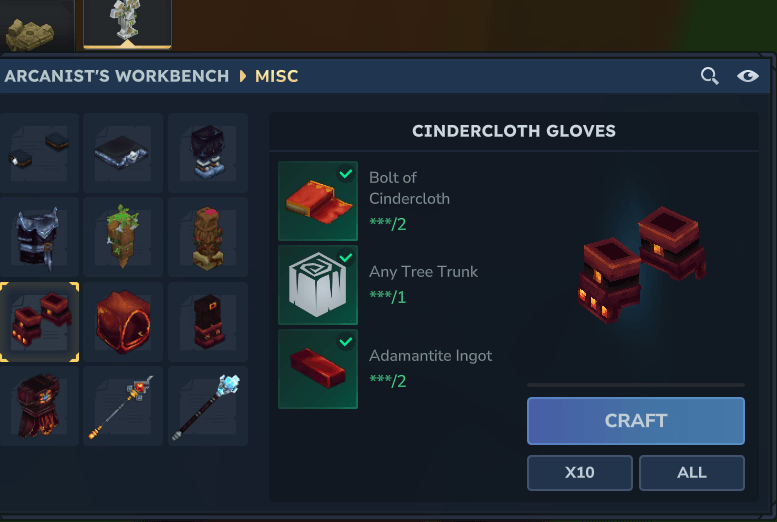The height and width of the screenshot is (522, 777).
Task: Craft ten with the X10 button
Action: tap(580, 472)
